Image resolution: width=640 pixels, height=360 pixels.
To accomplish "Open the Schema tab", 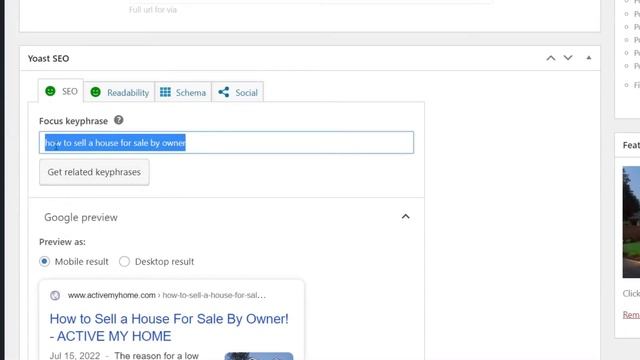I will (x=183, y=92).
